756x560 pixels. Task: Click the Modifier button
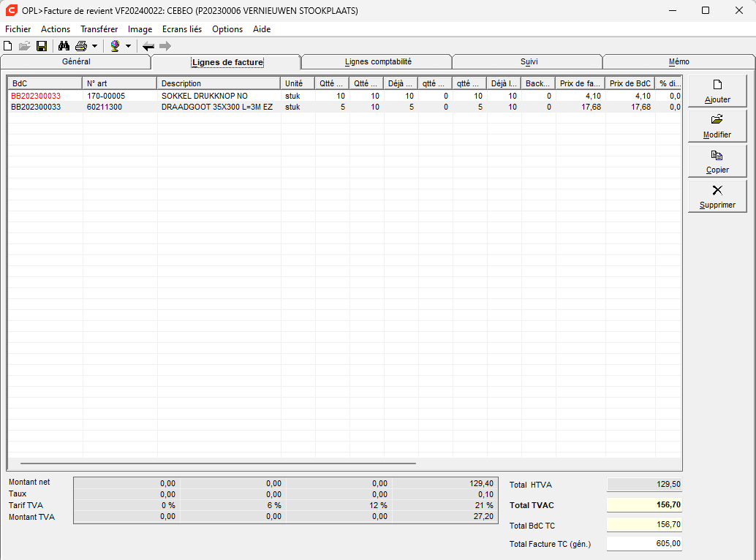pyautogui.click(x=717, y=126)
